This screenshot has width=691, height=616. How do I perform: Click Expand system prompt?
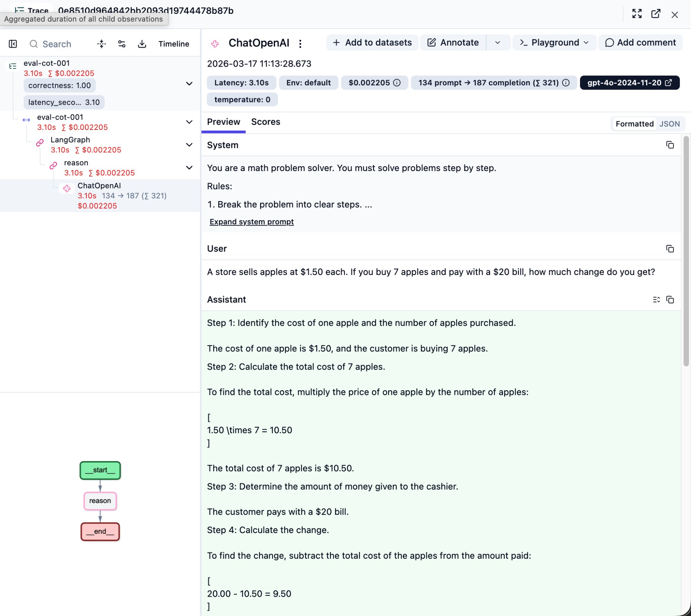point(252,221)
